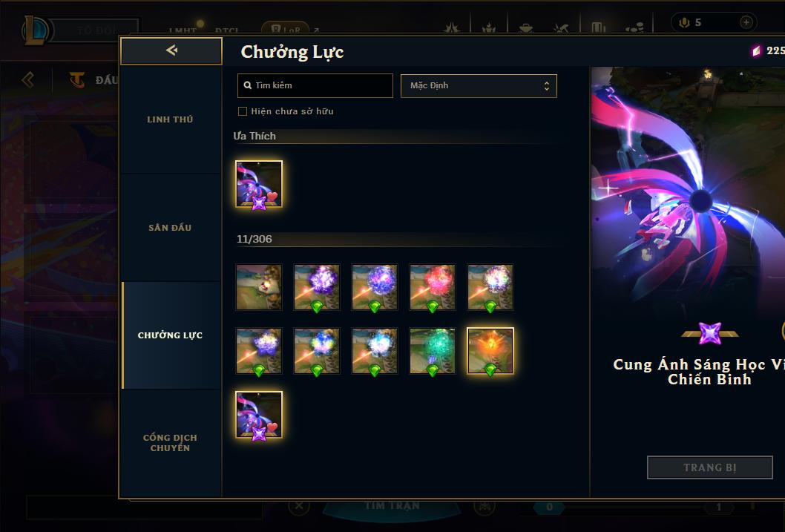Select the pink ribbon boom in owned list

coord(259,414)
